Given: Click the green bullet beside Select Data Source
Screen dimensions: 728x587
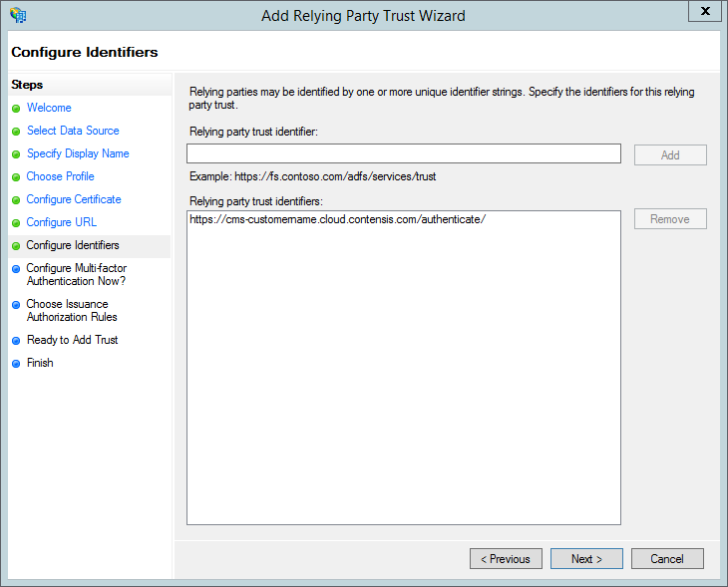Looking at the screenshot, I should coord(16,132).
